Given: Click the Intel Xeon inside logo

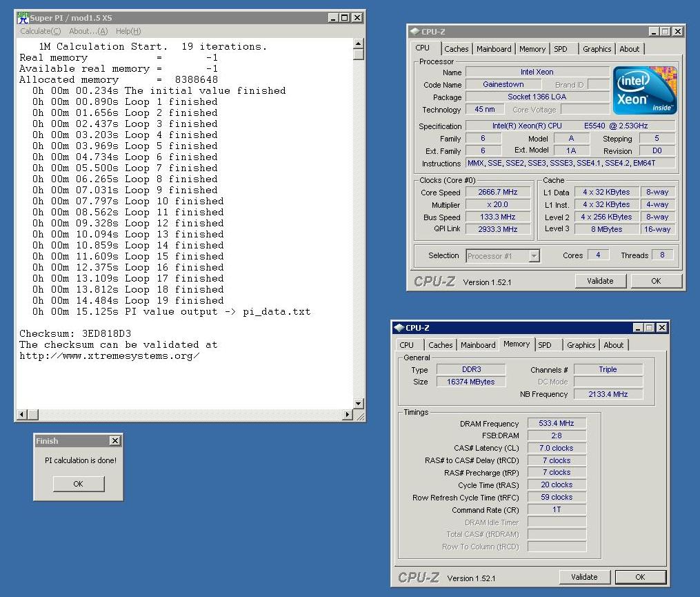Looking at the screenshot, I should coord(645,90).
